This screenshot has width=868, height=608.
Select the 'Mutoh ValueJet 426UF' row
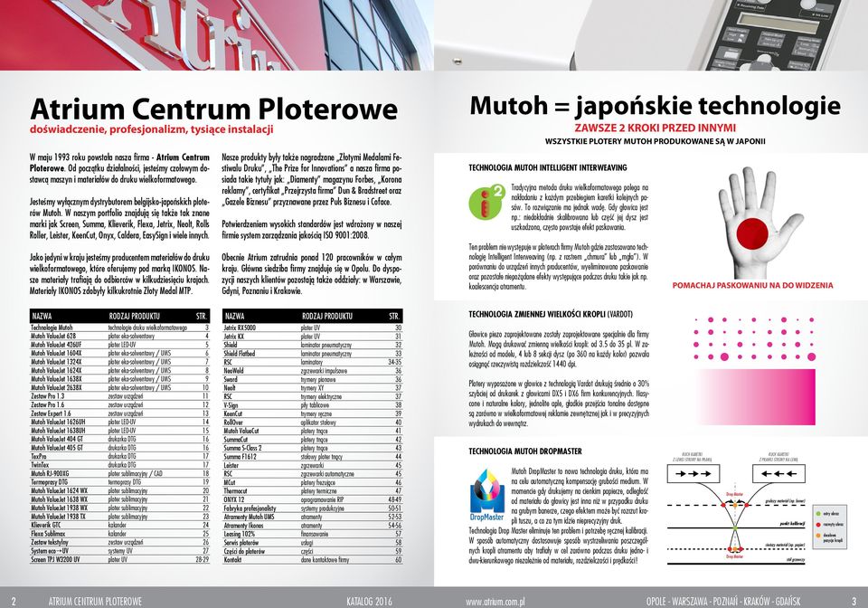[x=119, y=345]
